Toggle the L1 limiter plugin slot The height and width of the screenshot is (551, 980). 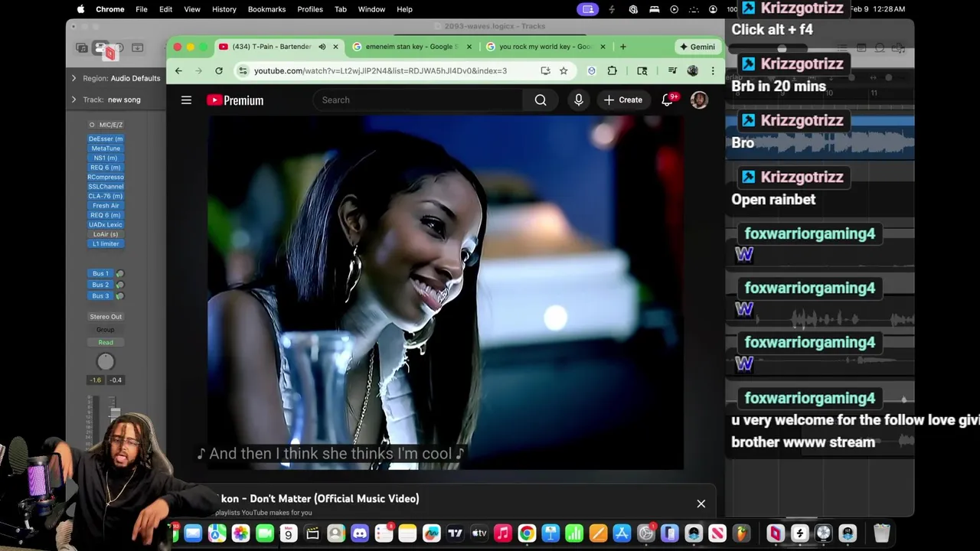pos(106,243)
